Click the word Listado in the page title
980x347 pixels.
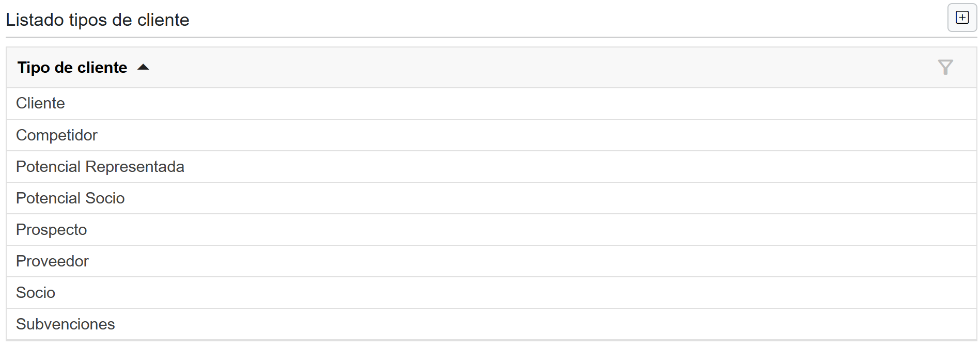35,20
